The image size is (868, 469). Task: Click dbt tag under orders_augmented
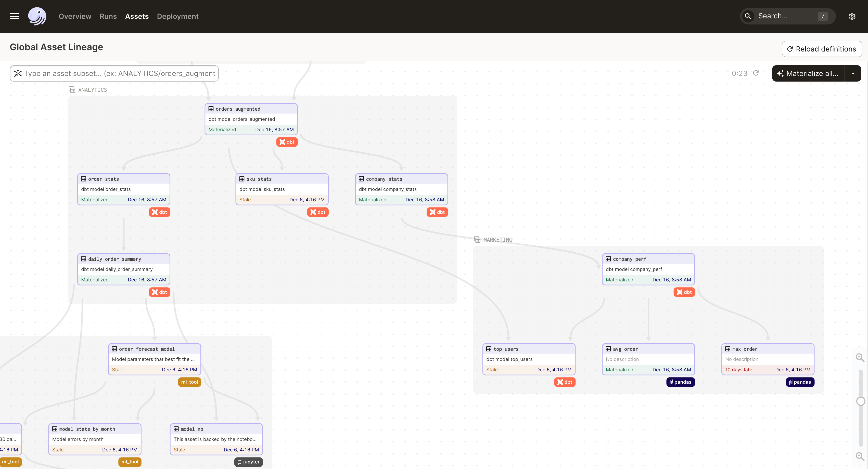287,142
